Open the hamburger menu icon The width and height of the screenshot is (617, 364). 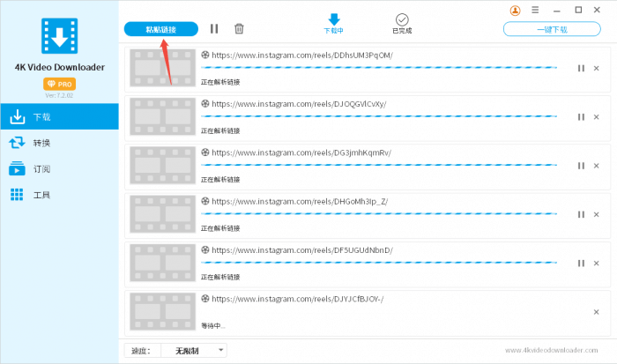(535, 10)
